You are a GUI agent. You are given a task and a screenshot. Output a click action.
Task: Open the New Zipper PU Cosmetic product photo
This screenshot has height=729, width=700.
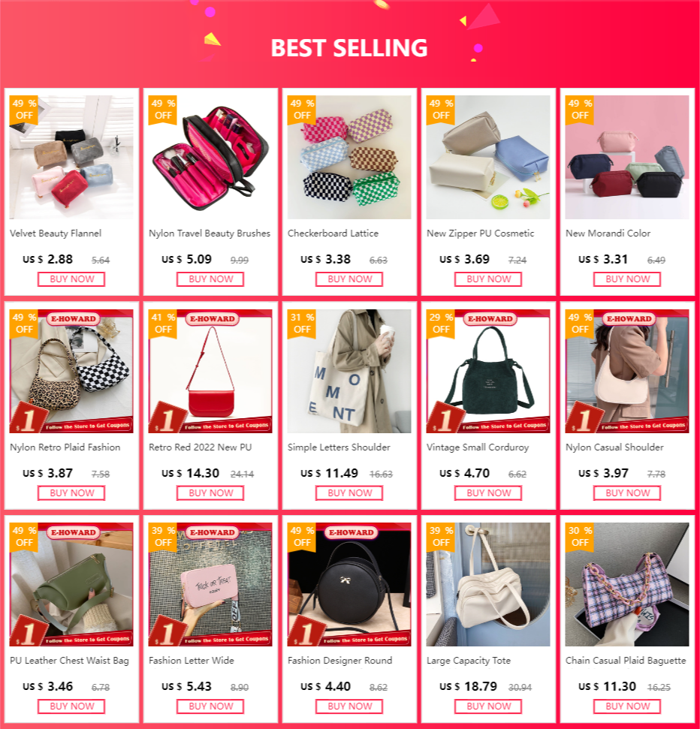(x=488, y=157)
